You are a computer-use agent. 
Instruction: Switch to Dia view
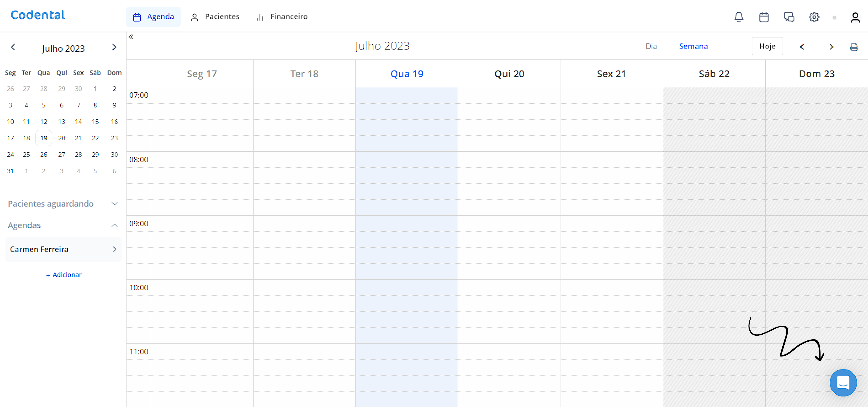point(651,46)
